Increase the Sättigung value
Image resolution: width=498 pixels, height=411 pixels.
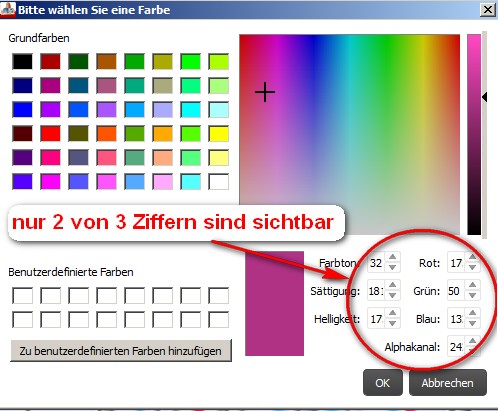[x=393, y=285]
